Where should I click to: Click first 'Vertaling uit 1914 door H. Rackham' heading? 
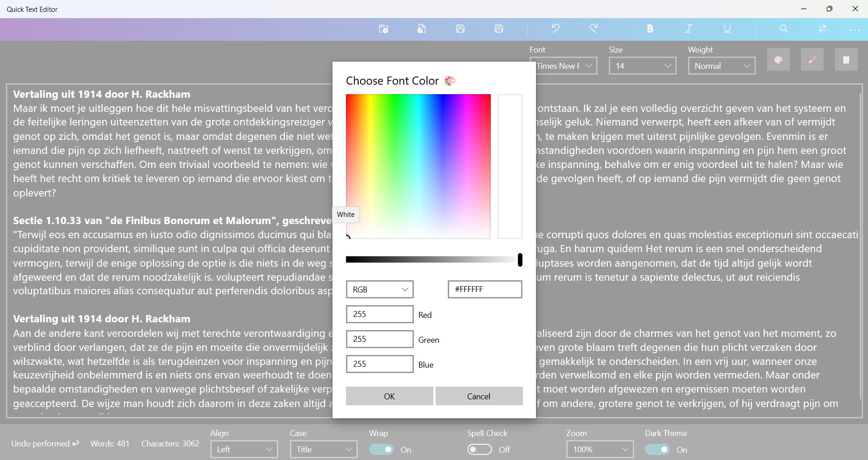pyautogui.click(x=102, y=94)
